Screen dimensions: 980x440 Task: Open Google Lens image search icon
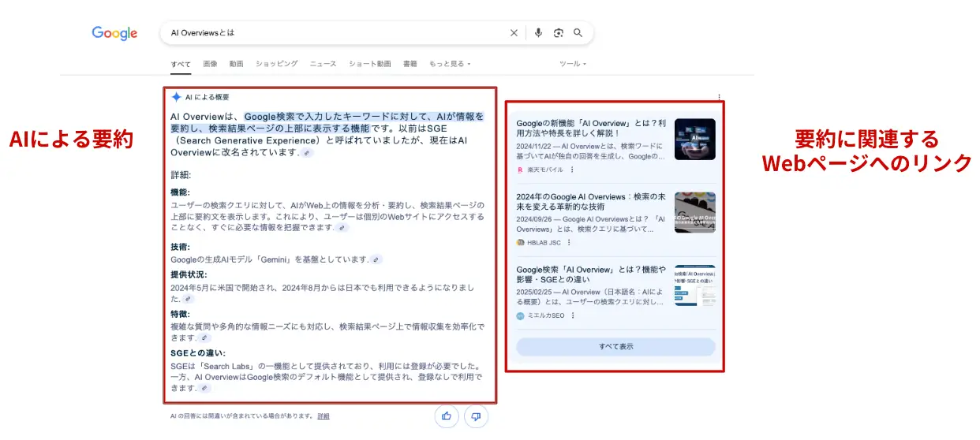click(x=559, y=33)
